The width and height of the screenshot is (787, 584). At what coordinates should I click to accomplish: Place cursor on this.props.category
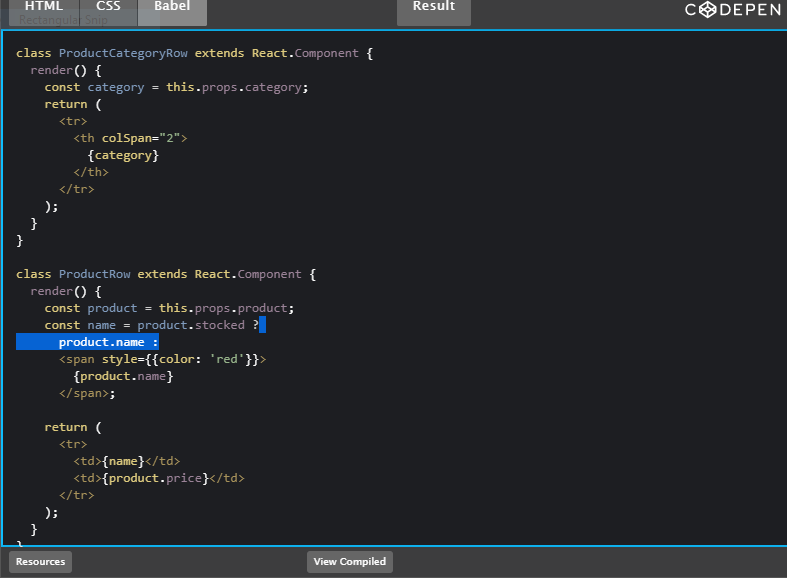tap(237, 87)
